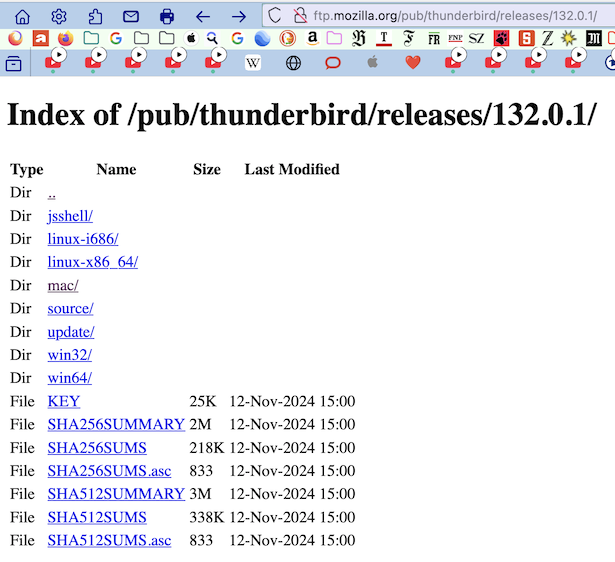The image size is (615, 562).
Task: Switch to the globe icon tab
Action: tap(293, 63)
